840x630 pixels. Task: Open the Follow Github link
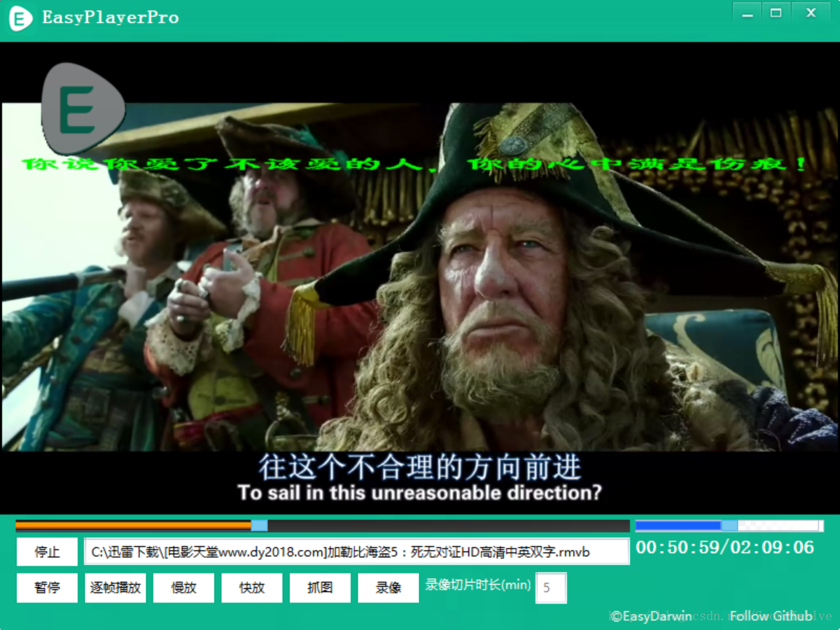[x=771, y=616]
